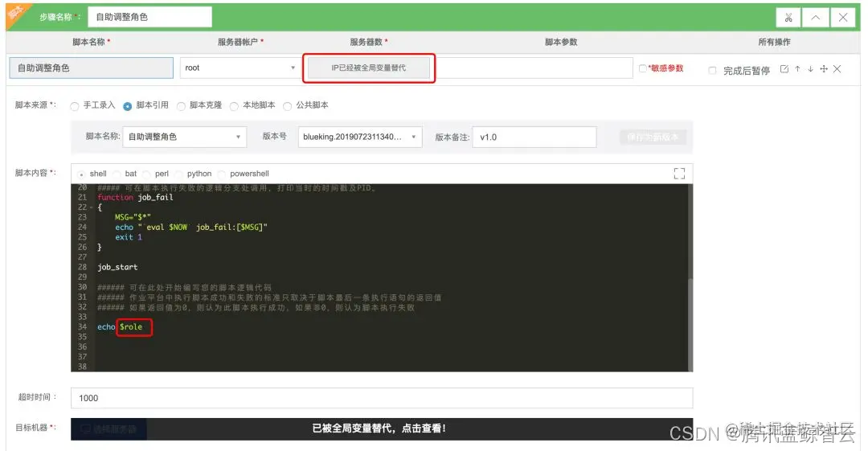Click 超时时间 field containing 1000
868x451 pixels.
pyautogui.click(x=382, y=398)
